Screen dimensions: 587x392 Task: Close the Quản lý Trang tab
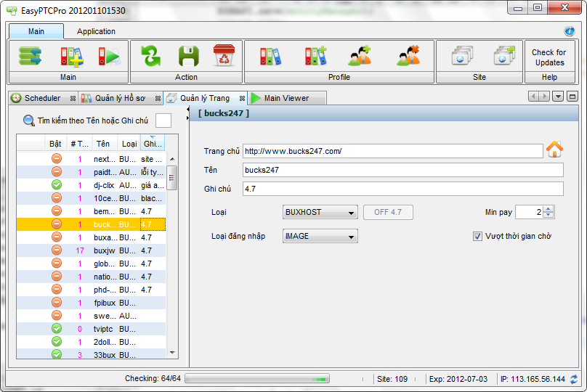click(x=242, y=99)
